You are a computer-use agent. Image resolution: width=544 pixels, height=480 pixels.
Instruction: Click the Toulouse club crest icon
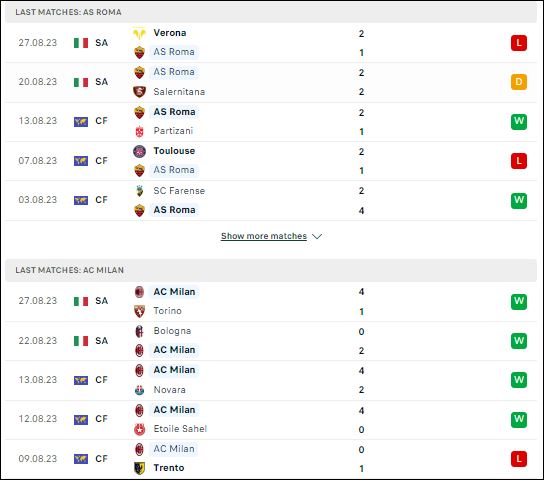click(139, 151)
